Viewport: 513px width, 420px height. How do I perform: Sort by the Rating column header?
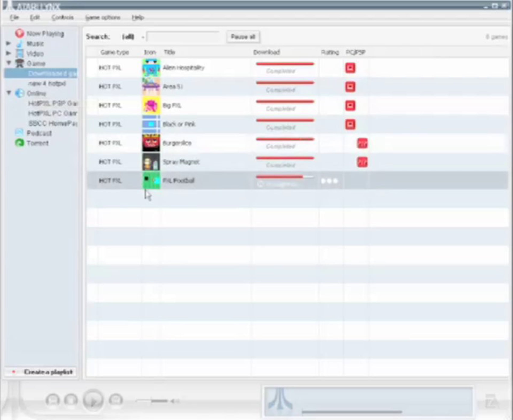click(x=330, y=52)
